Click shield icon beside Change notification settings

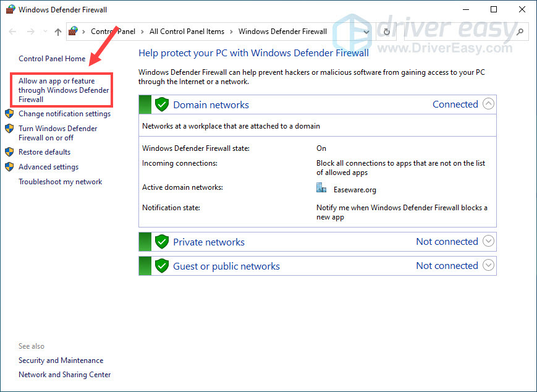point(9,113)
